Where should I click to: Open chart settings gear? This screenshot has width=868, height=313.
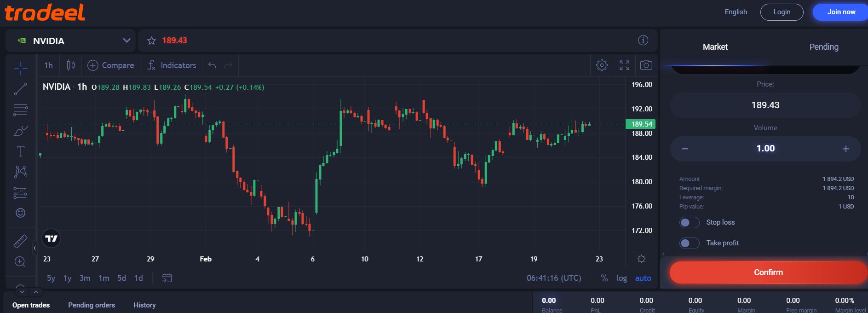pos(602,65)
